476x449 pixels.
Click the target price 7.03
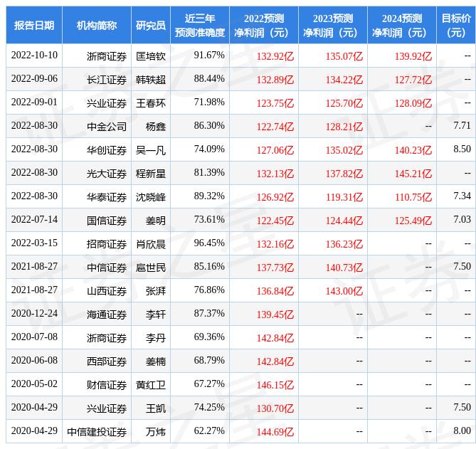pos(462,219)
